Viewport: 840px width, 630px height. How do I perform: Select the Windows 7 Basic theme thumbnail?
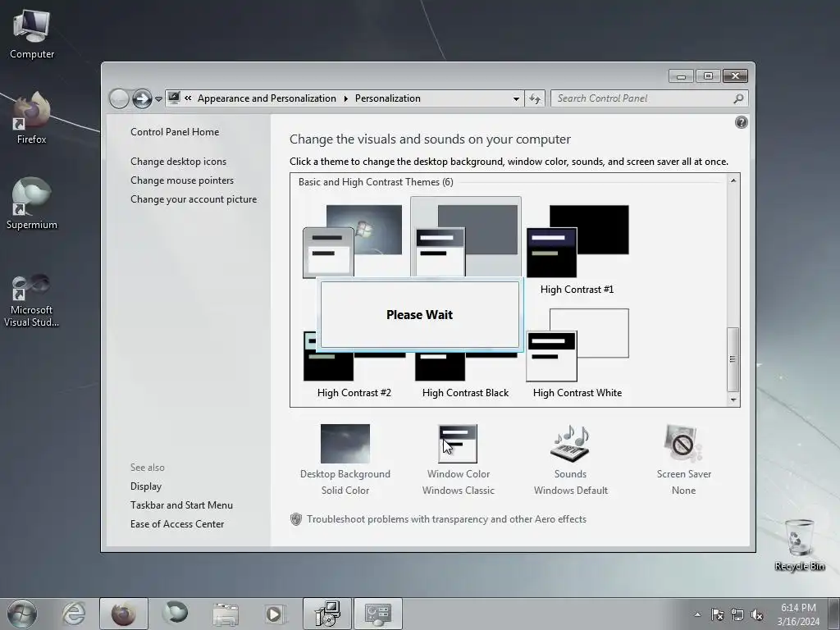coord(353,240)
